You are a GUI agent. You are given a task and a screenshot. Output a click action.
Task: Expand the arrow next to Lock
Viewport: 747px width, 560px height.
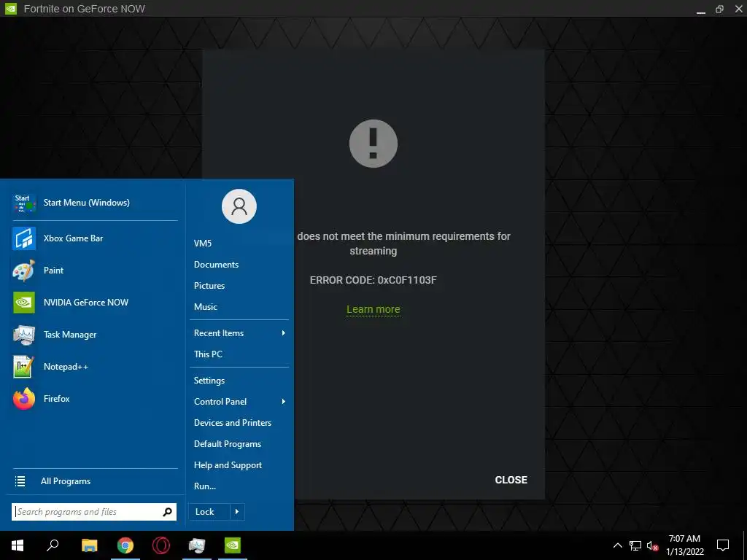[237, 512]
